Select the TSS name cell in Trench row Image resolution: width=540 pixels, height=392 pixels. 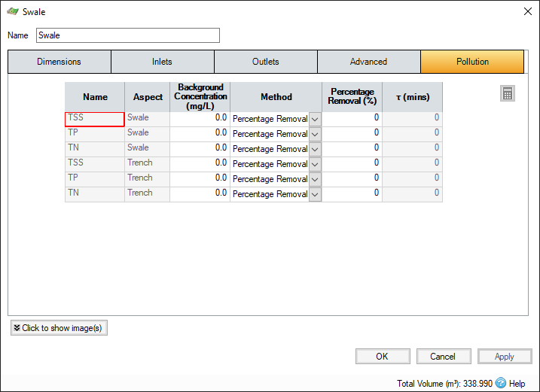point(95,164)
